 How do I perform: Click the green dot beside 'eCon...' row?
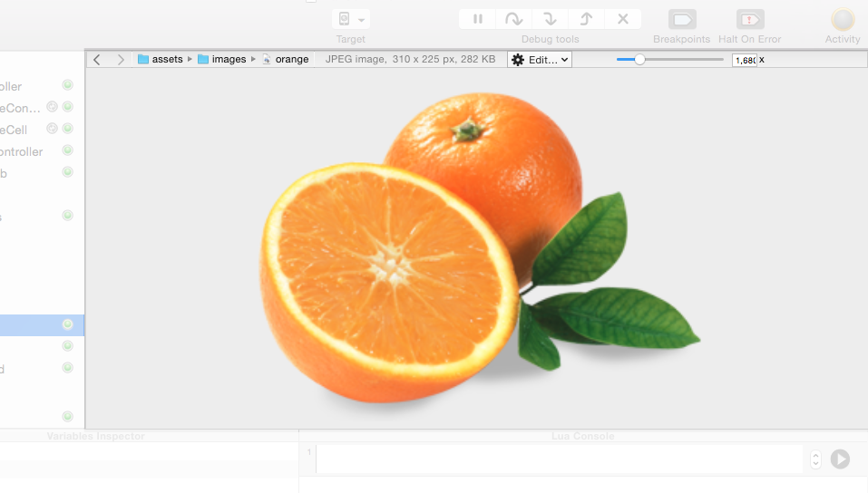coord(67,107)
